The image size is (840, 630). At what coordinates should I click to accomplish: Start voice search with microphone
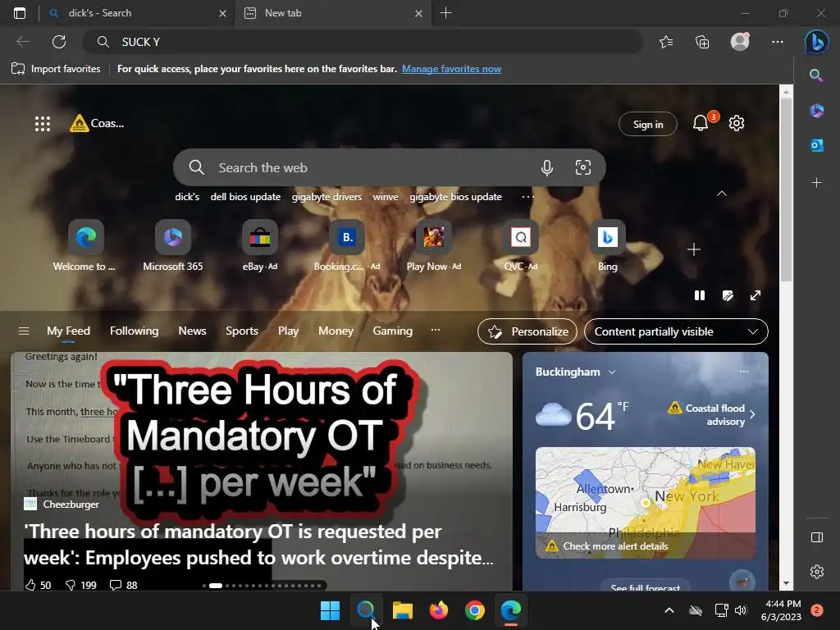coord(546,167)
